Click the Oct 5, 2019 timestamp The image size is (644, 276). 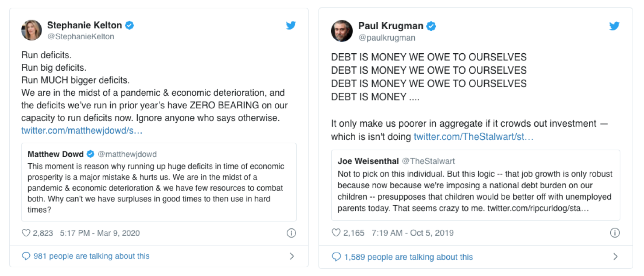point(413,233)
